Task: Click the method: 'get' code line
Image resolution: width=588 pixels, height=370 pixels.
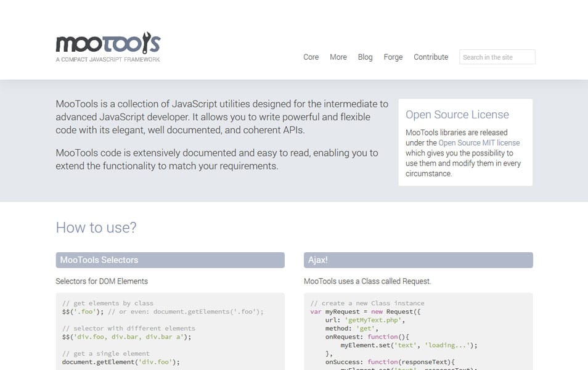Action: pyautogui.click(x=352, y=328)
